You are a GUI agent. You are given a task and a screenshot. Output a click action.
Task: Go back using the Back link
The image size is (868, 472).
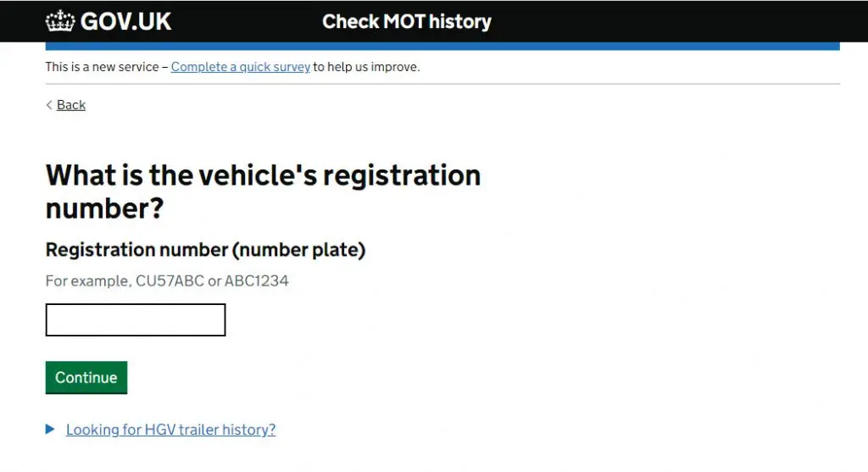tap(71, 105)
